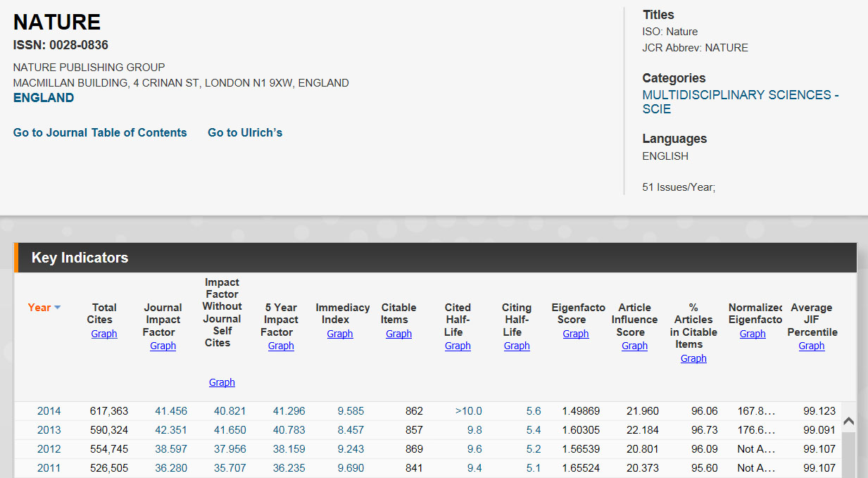
Task: Click the citing half-life value 5.2
Action: 534,449
